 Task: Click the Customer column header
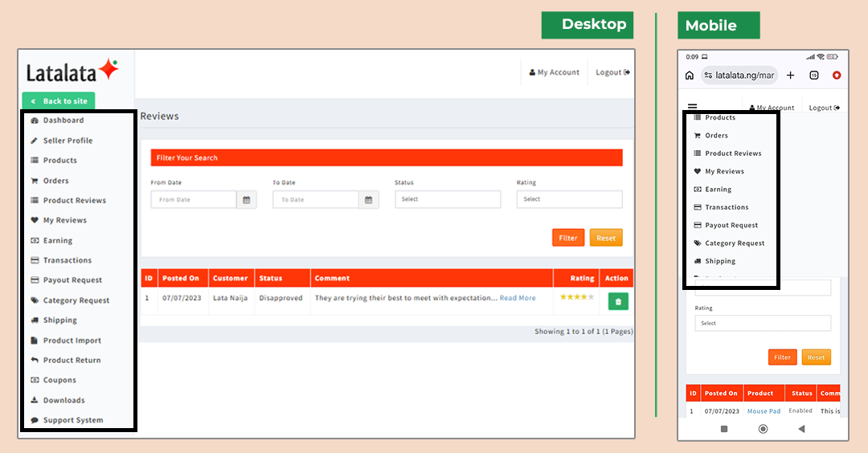coord(231,278)
